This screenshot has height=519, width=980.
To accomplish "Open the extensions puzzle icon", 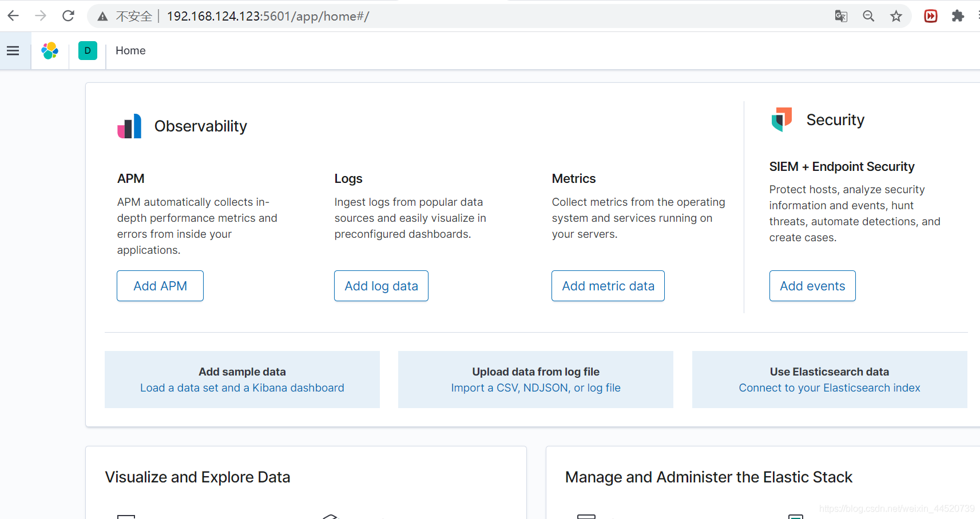I will pos(958,16).
